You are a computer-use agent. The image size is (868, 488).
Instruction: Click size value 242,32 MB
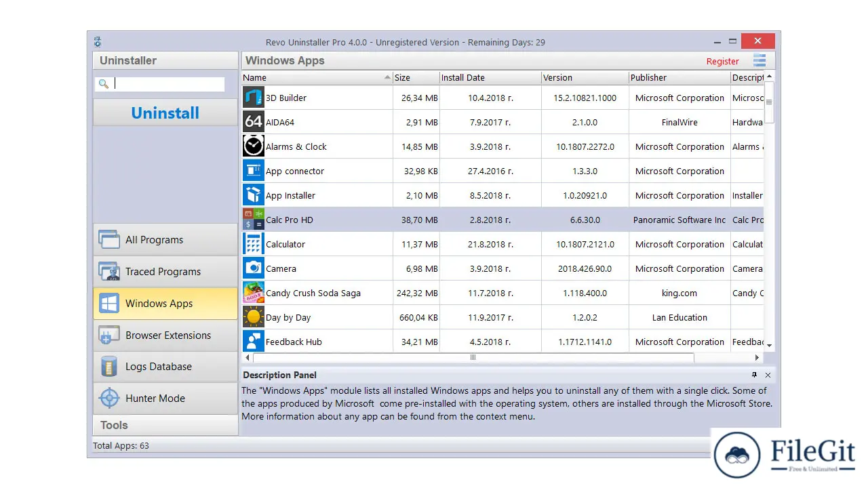pos(417,293)
